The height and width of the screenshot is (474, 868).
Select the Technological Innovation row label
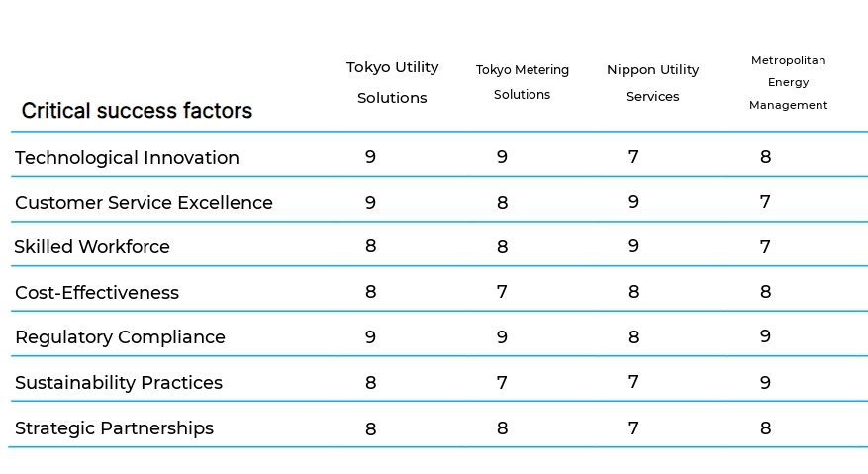[x=127, y=157]
